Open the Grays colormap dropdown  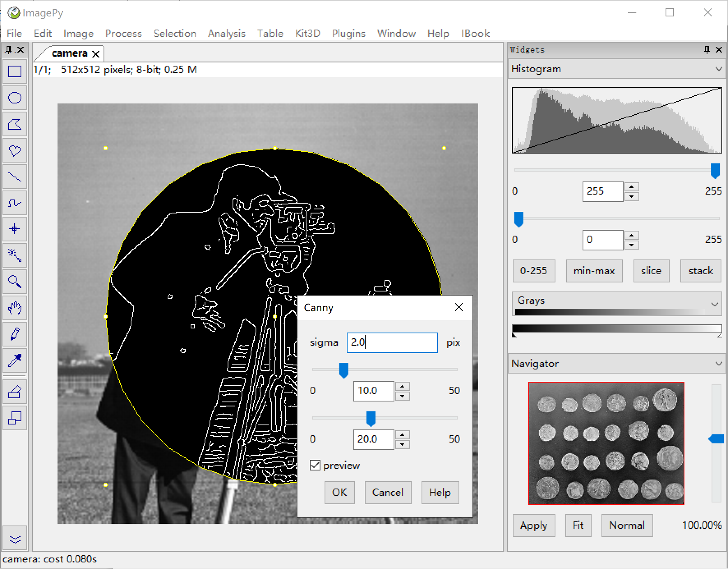[715, 304]
